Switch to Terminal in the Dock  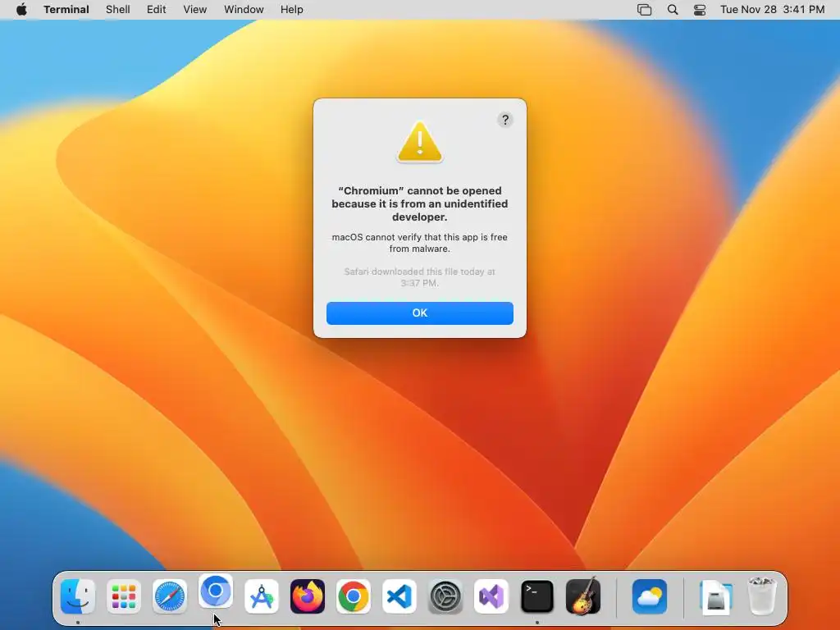[536, 596]
